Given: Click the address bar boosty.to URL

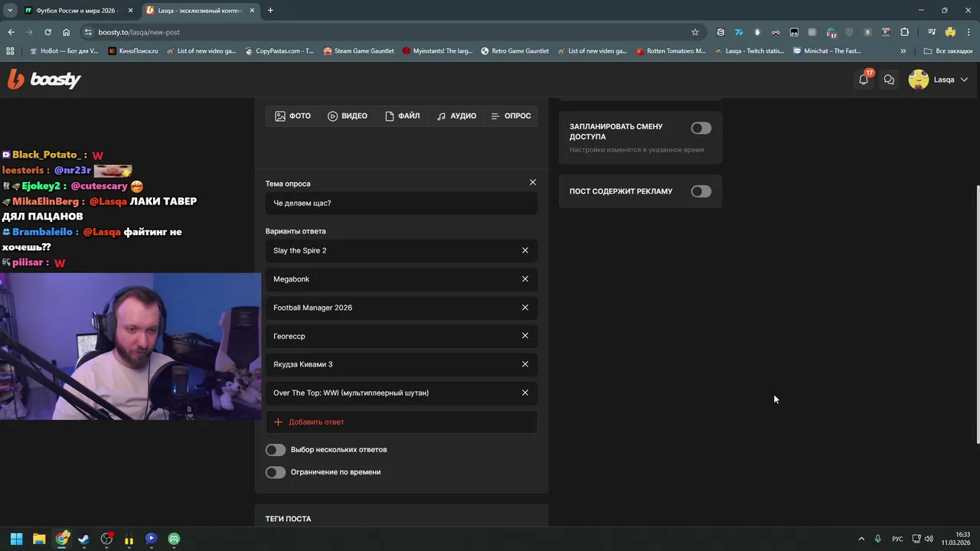Looking at the screenshot, I should (x=139, y=32).
